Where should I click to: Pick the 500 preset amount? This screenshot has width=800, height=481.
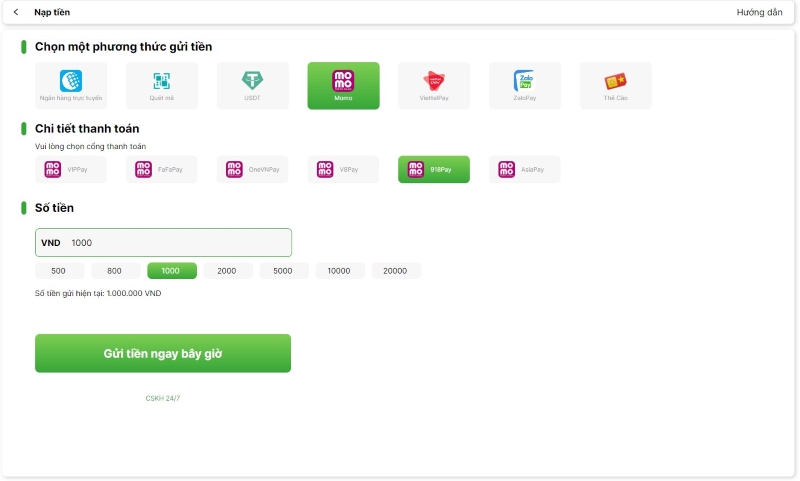(59, 271)
